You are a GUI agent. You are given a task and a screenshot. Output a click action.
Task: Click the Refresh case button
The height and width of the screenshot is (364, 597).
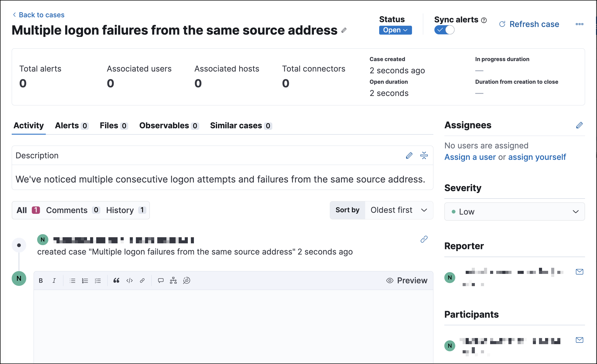(529, 24)
